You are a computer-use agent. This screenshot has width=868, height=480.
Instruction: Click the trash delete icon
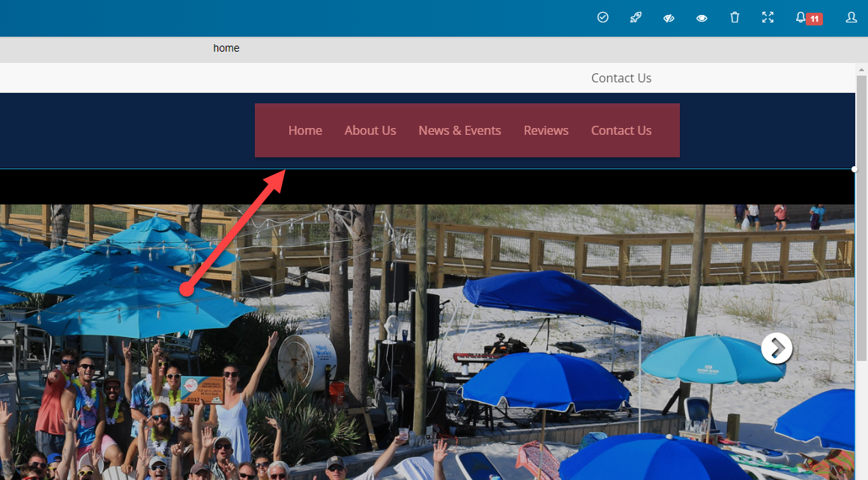tap(735, 18)
